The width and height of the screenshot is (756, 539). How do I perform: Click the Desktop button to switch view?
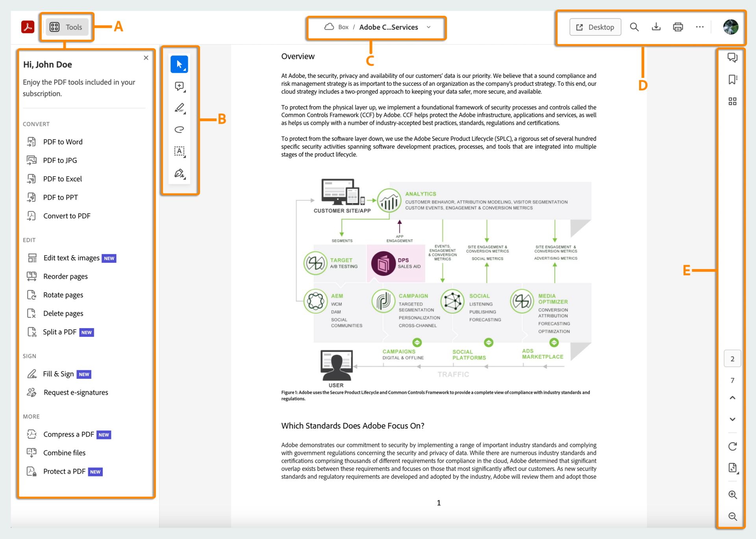coord(595,26)
